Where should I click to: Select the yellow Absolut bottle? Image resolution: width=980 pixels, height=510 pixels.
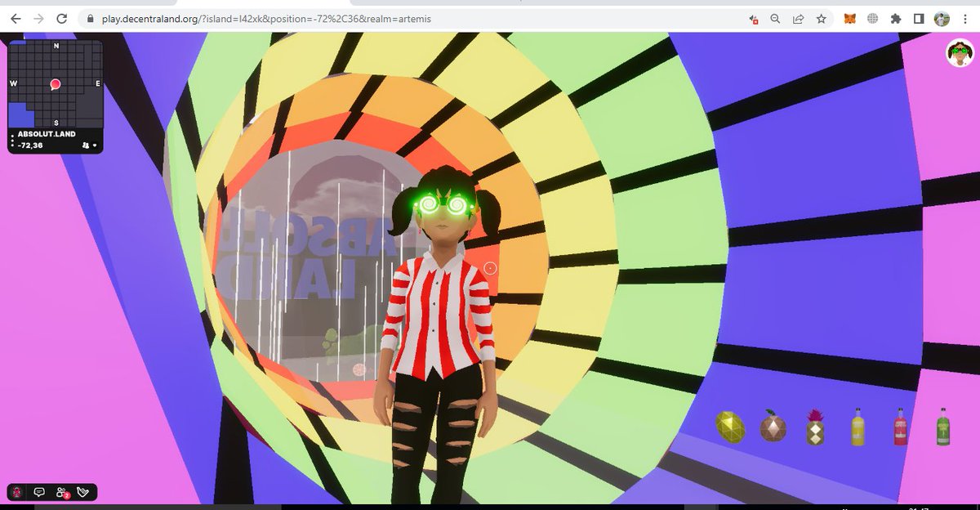click(857, 427)
